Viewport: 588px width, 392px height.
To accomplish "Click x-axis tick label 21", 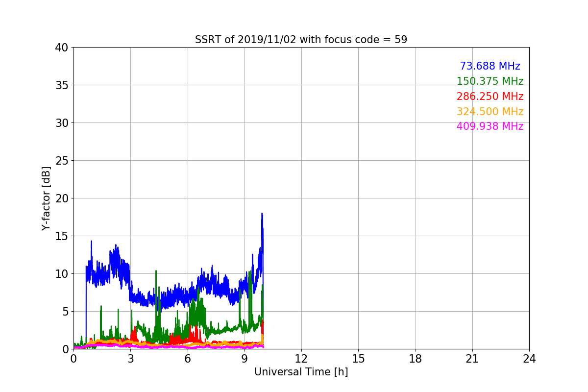I will pos(472,359).
